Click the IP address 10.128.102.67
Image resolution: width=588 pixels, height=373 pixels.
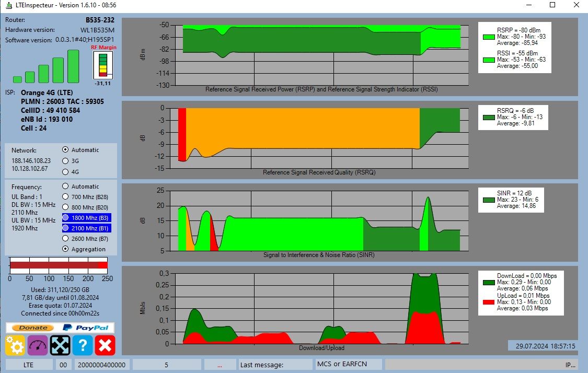[30, 169]
